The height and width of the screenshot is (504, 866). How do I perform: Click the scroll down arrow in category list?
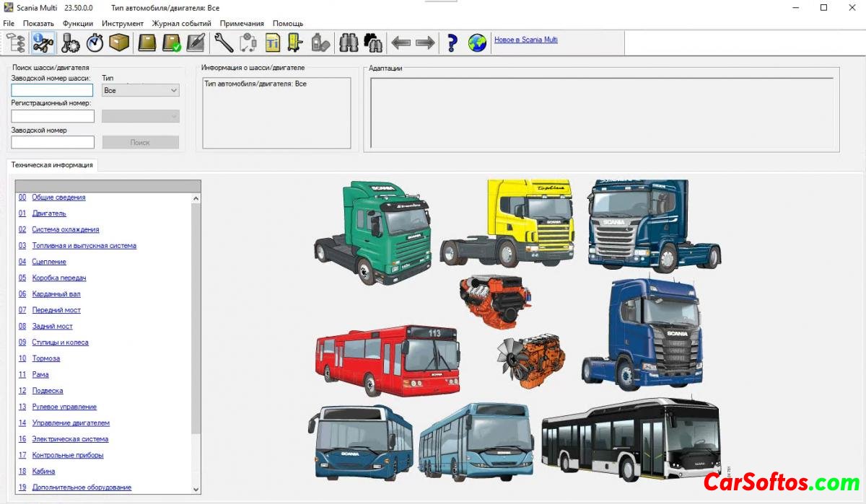point(196,488)
